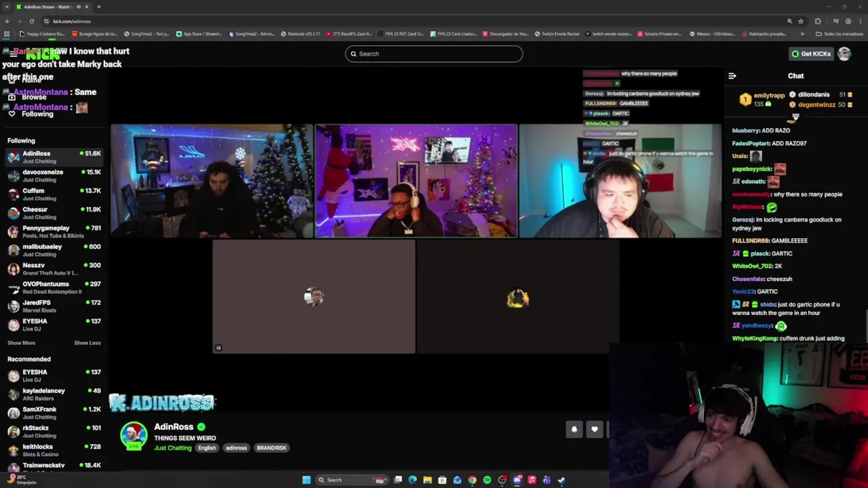Click dillondanis on the chat leaderboard

(813, 95)
